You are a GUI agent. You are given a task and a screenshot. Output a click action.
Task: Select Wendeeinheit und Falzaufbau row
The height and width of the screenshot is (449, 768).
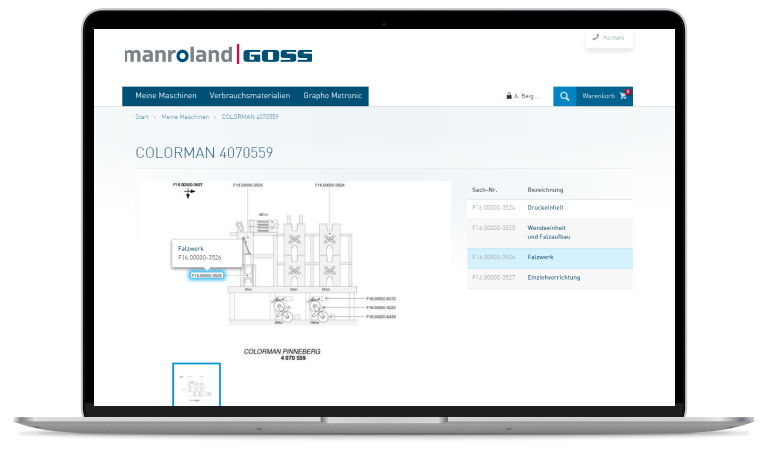pyautogui.click(x=550, y=233)
